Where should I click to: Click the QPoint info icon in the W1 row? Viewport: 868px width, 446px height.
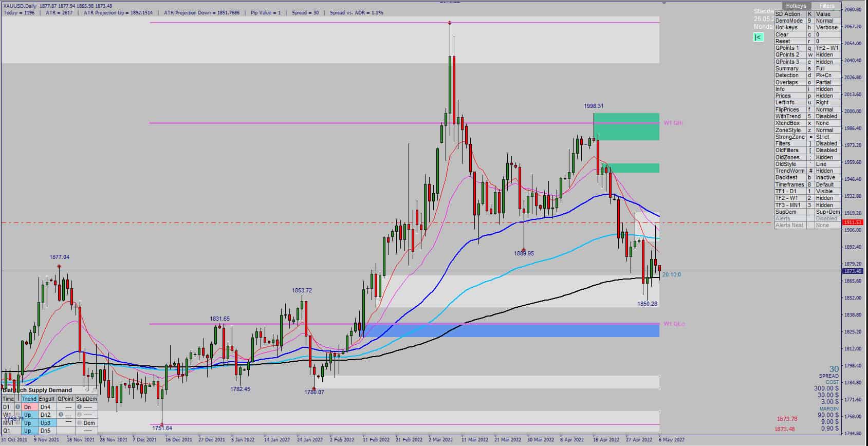coord(61,415)
